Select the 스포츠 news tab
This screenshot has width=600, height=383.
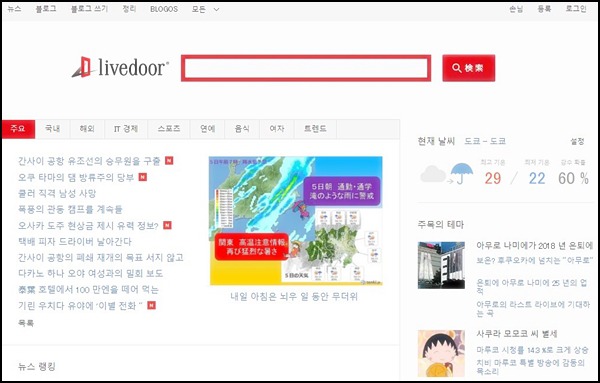tap(169, 129)
